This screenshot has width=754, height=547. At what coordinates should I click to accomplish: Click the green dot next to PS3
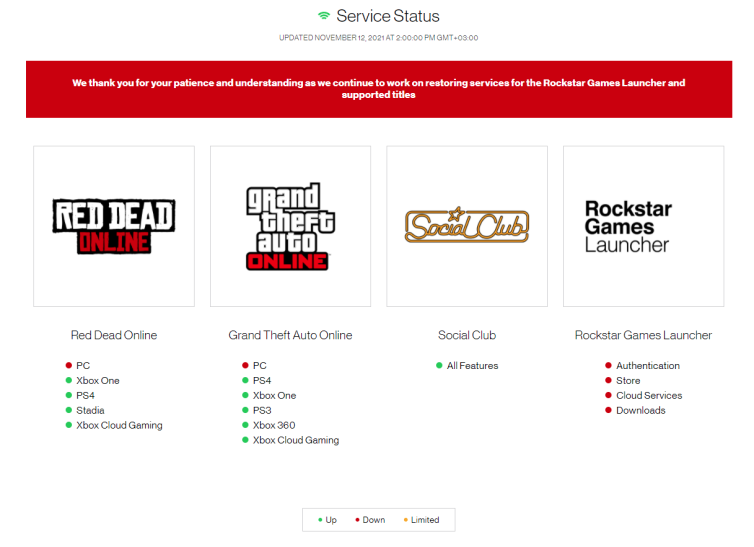[x=245, y=410]
